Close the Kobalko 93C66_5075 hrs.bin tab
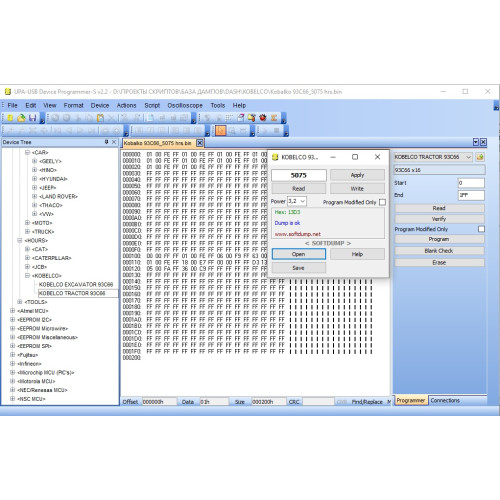 (199, 143)
